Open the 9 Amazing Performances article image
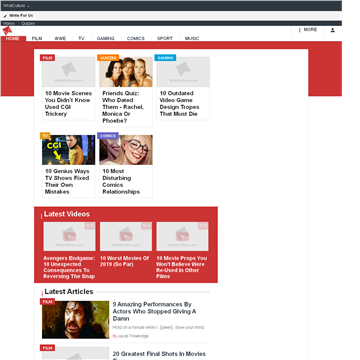This screenshot has width=360, height=360. point(75,320)
